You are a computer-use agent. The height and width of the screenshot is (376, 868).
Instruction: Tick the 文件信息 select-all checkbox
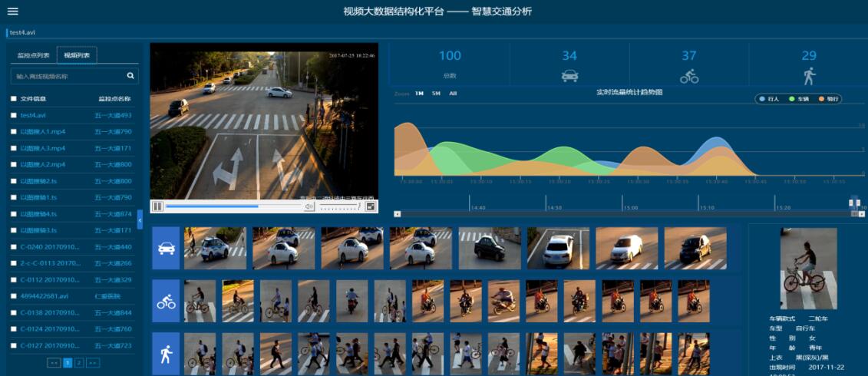coord(14,99)
